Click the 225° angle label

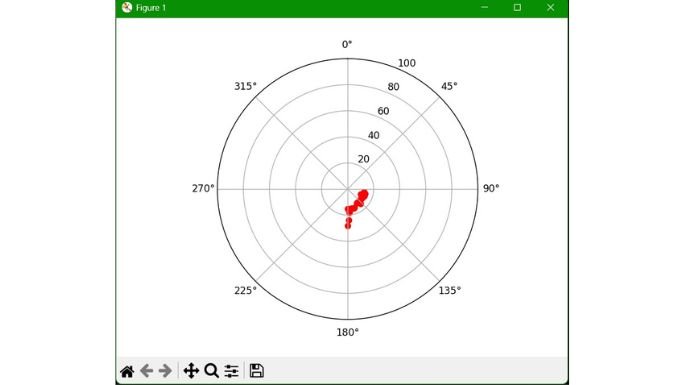coord(246,291)
